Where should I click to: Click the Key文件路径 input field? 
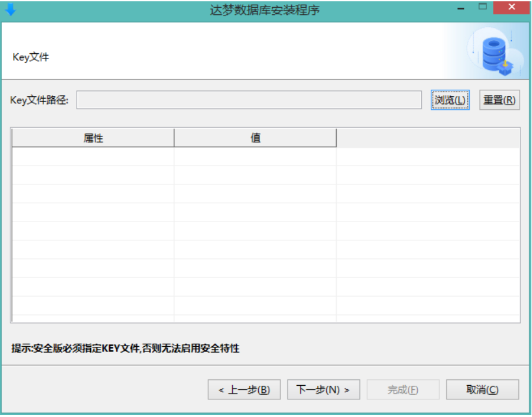pyautogui.click(x=249, y=100)
